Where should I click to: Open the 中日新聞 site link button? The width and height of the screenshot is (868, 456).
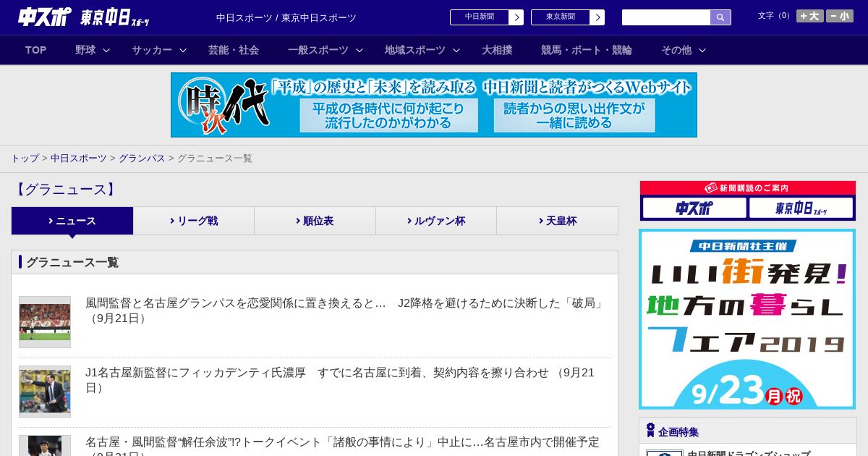[487, 17]
